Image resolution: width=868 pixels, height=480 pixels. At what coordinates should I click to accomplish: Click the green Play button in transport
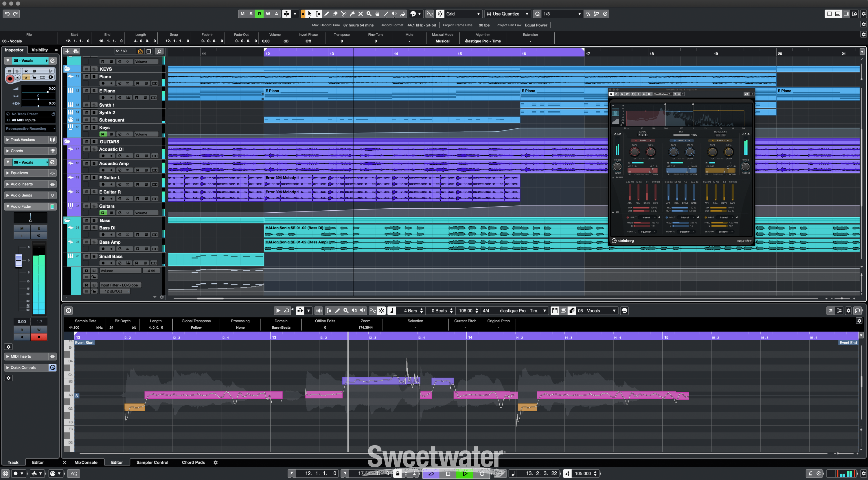tap(465, 474)
